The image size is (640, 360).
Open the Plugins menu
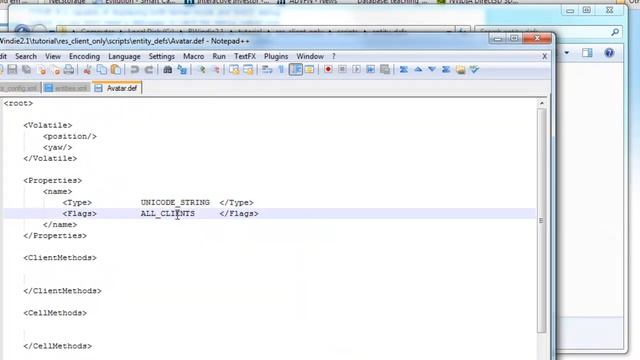276,56
